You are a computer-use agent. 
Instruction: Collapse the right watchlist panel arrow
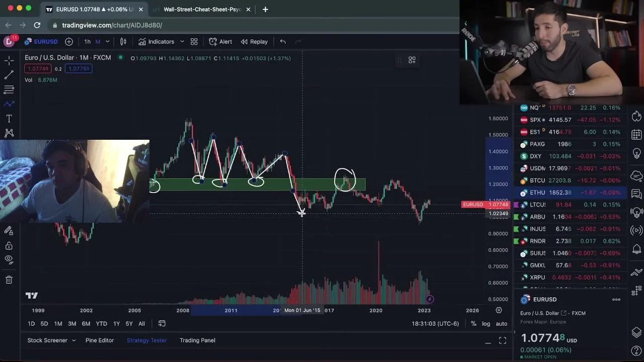[x=514, y=332]
